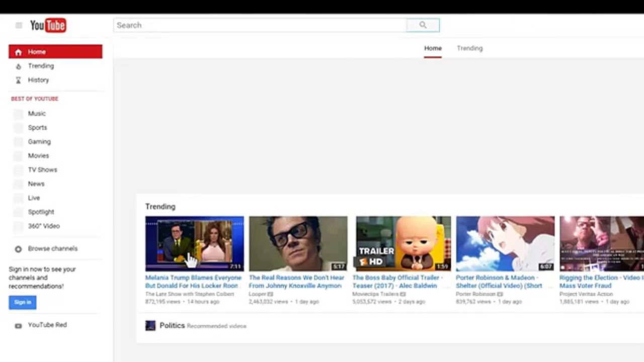Click The Real Reasons We Don't Hear title
Viewport: 644px width, 362px height.
click(x=297, y=282)
